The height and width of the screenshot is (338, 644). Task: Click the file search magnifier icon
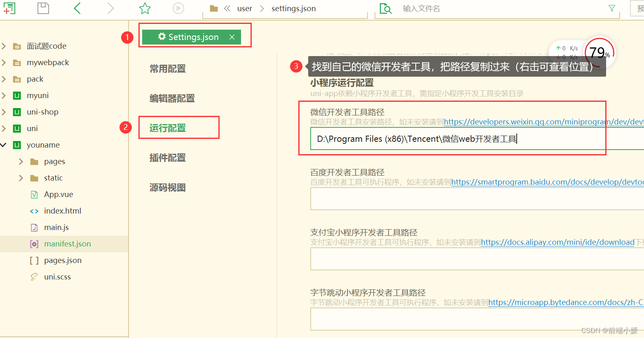[x=386, y=8]
